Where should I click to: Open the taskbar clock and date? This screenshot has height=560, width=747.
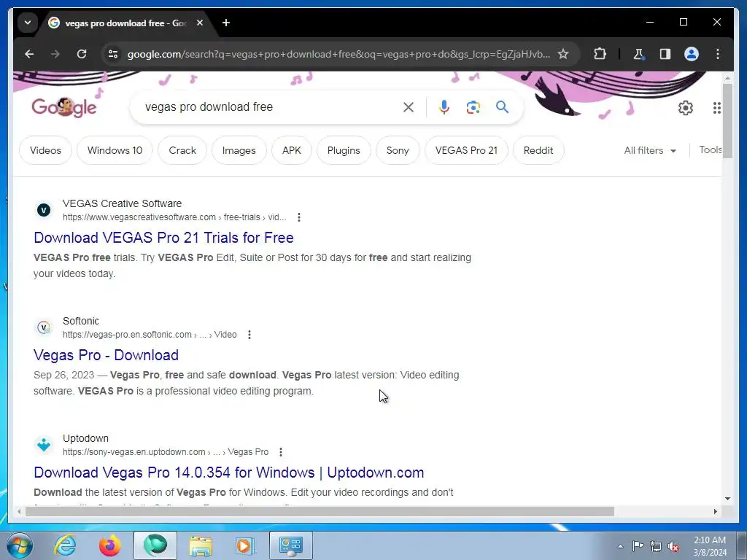pos(709,546)
